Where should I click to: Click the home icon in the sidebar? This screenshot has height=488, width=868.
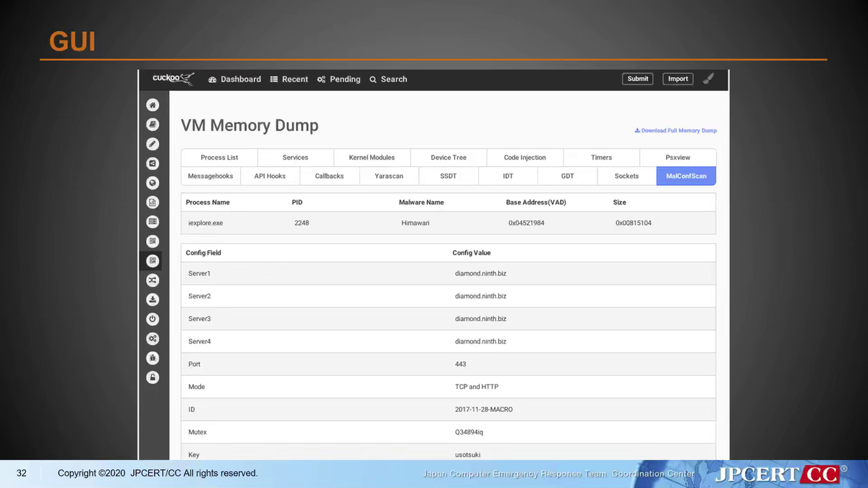pyautogui.click(x=153, y=105)
